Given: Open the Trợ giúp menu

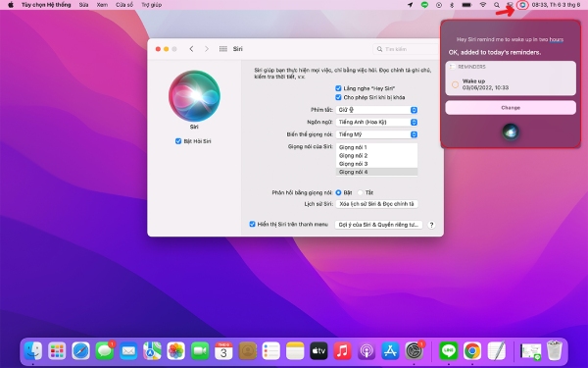Looking at the screenshot, I should click(152, 5).
